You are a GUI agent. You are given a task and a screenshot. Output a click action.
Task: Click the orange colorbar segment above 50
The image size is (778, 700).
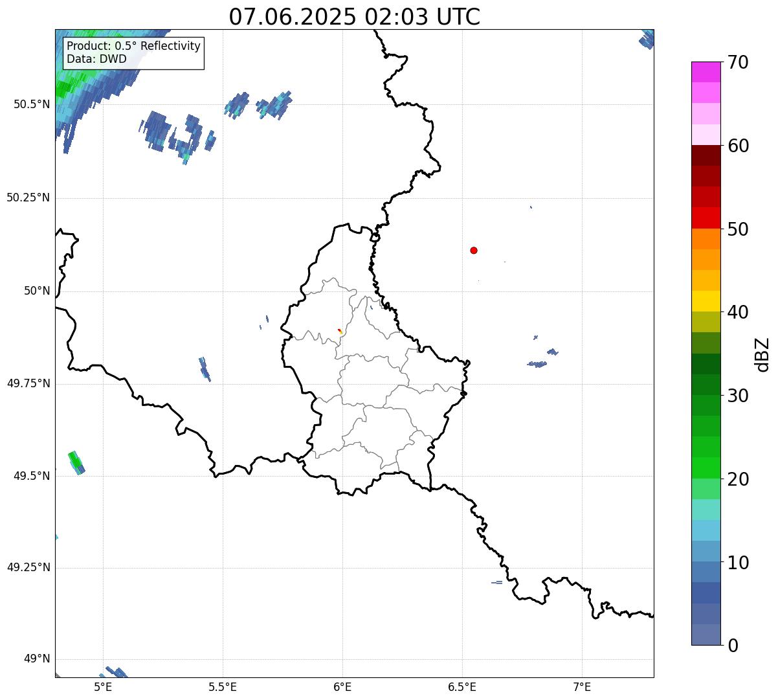[706, 239]
